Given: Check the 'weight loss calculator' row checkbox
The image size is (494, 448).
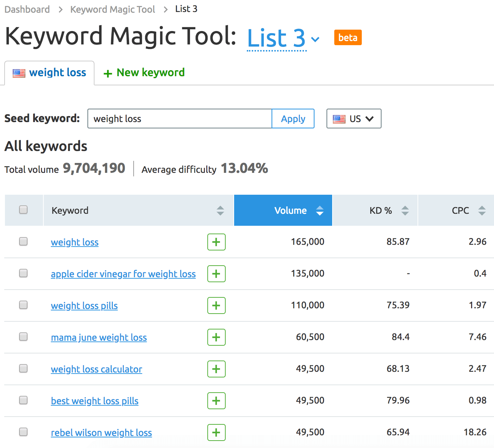Looking at the screenshot, I should click(x=23, y=368).
